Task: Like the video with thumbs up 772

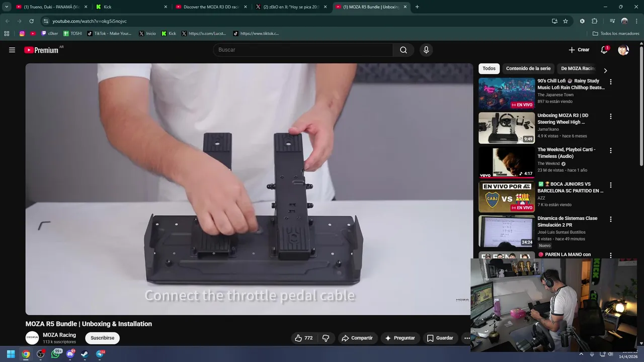Action: point(304,338)
